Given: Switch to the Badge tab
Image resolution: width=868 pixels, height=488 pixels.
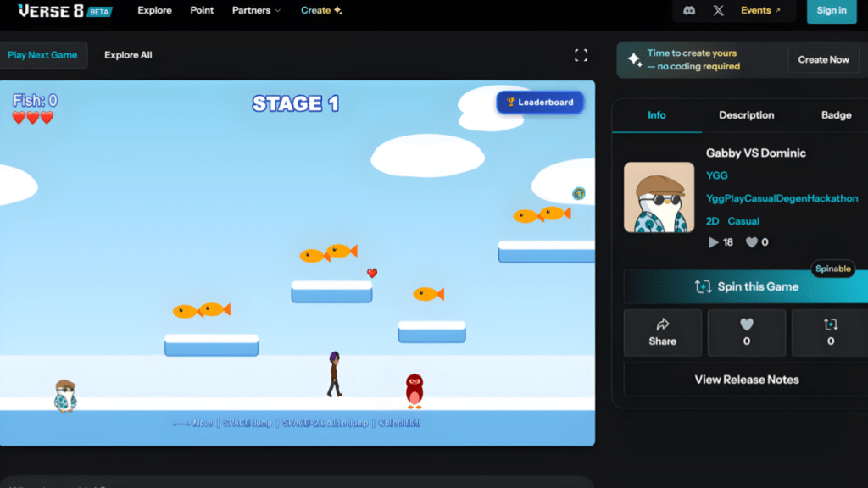Looking at the screenshot, I should tap(836, 115).
